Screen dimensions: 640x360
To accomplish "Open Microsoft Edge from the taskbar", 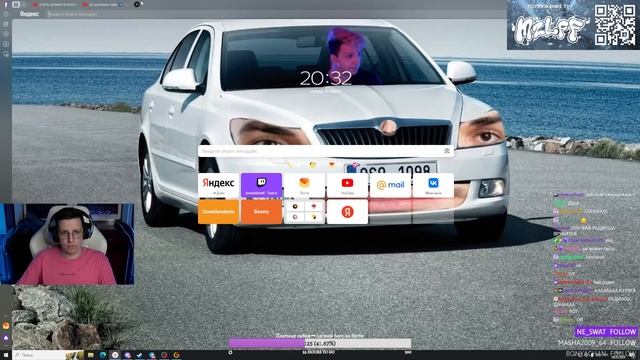I will [x=103, y=355].
